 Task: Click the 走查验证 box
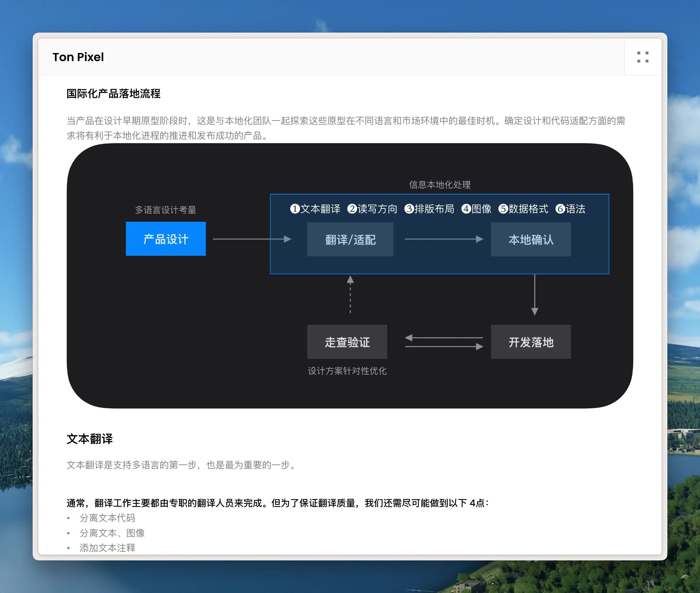tap(347, 342)
